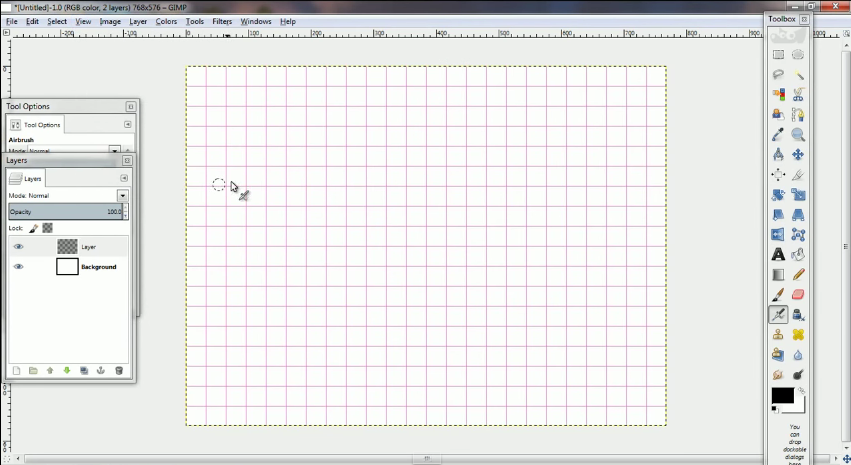
Task: Open the Help menu
Action: 288,22
